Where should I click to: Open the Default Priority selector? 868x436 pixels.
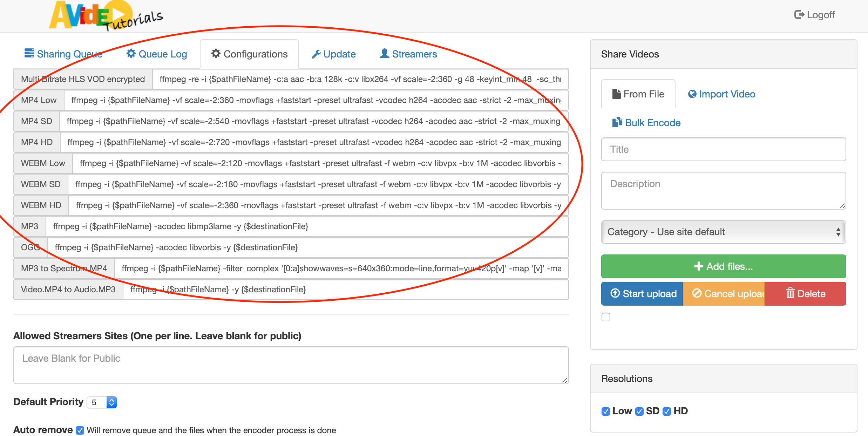[x=102, y=402]
